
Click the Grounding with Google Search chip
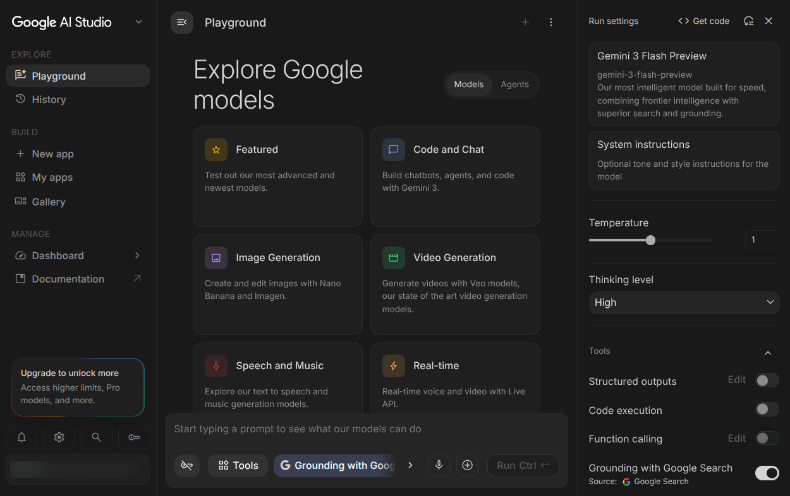[337, 465]
